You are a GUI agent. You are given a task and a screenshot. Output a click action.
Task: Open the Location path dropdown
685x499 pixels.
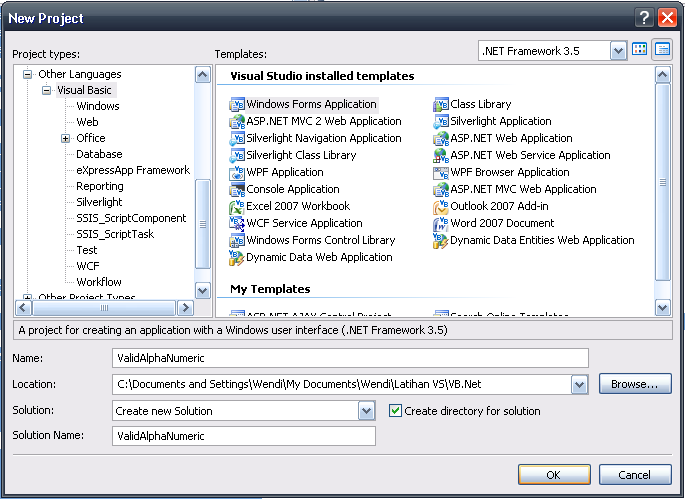579,385
